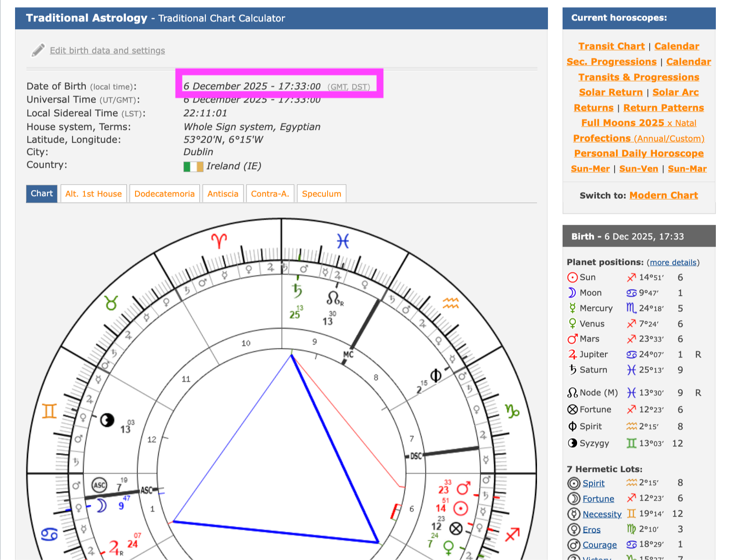This screenshot has height=560, width=730.
Task: Open the Speculum tab
Action: pos(322,193)
